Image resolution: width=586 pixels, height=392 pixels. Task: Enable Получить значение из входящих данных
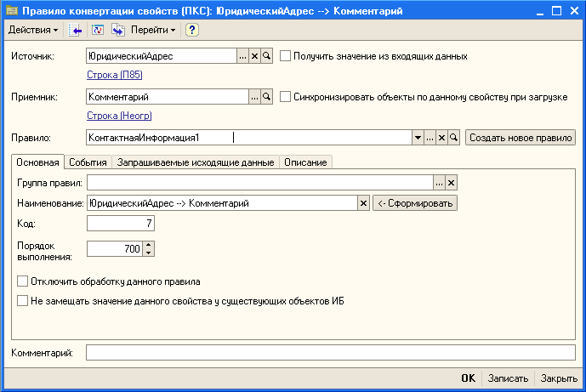click(285, 56)
